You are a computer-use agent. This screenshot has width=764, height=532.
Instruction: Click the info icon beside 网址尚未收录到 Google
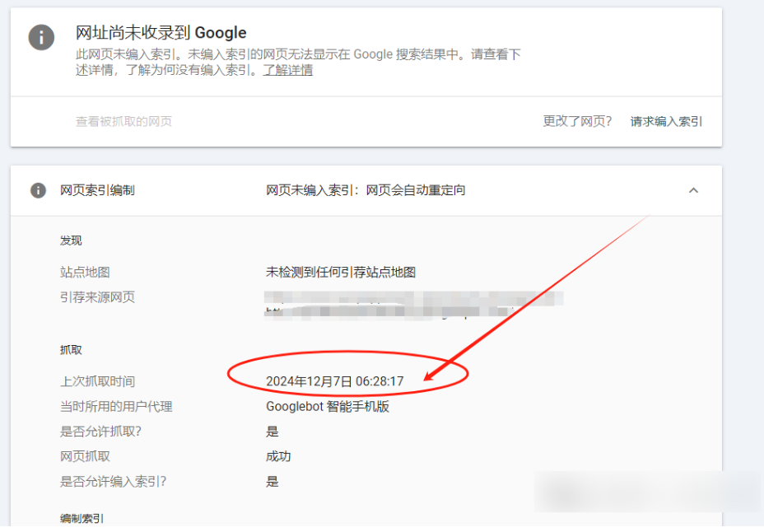41,38
